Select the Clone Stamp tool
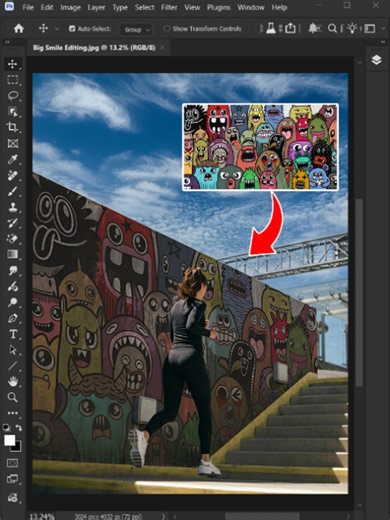 coord(13,207)
